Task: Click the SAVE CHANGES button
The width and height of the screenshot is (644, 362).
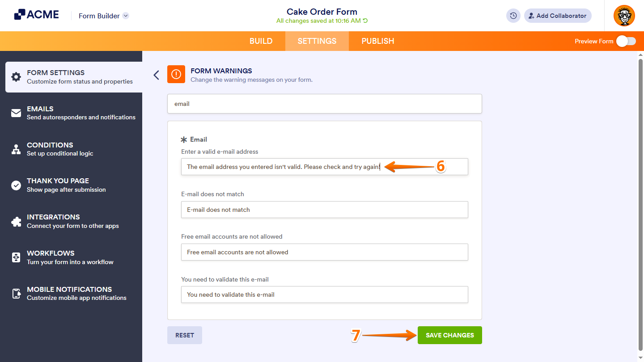Action: coord(449,335)
